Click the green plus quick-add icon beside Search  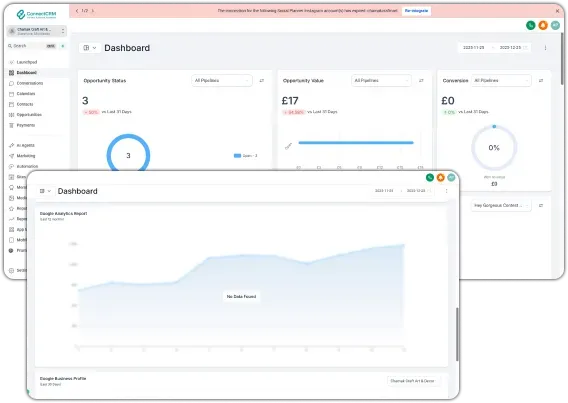point(63,46)
